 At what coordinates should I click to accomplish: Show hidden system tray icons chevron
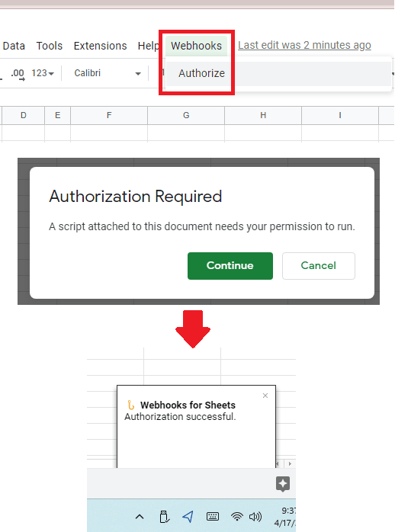pyautogui.click(x=140, y=517)
